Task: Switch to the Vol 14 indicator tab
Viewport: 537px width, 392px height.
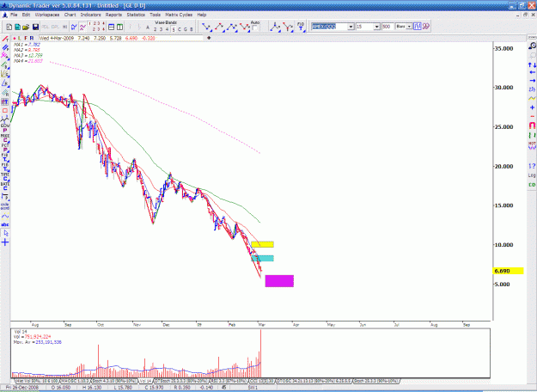Action: (145, 381)
